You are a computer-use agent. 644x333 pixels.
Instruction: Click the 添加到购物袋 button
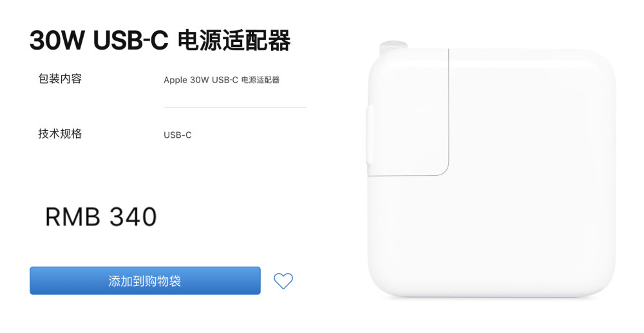(x=145, y=281)
